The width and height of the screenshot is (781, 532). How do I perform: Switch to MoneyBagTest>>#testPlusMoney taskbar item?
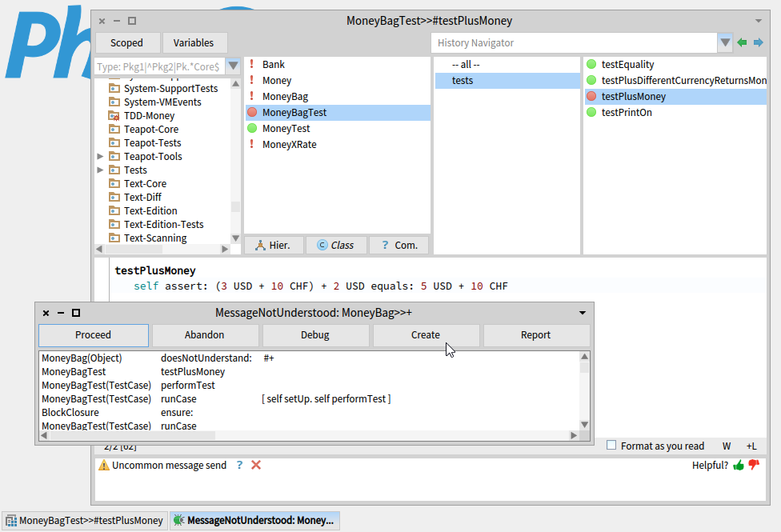pyautogui.click(x=85, y=521)
